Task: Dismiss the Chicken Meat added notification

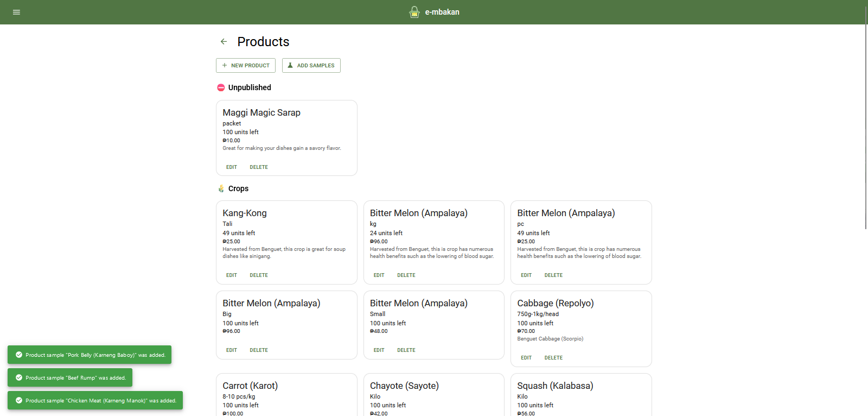Action: (95, 400)
